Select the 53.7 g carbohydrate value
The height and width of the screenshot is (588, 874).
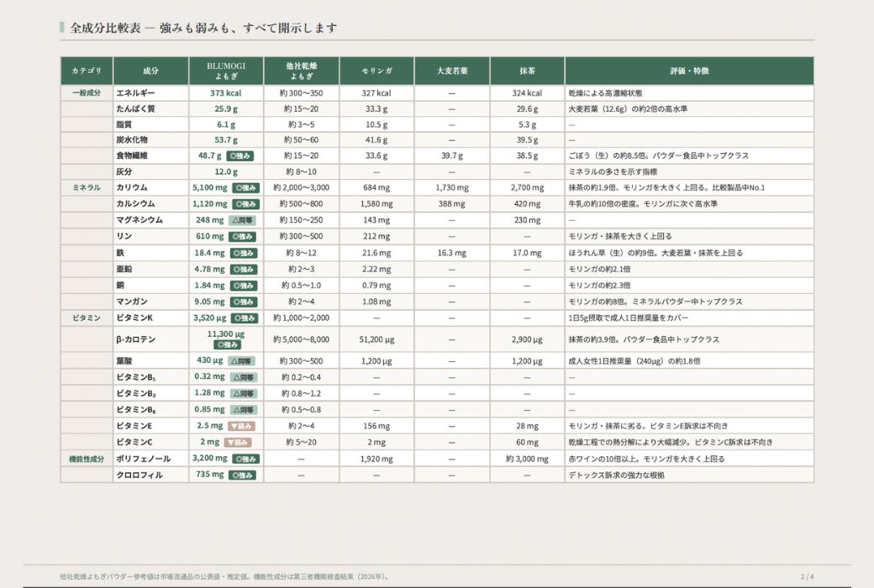pos(226,140)
